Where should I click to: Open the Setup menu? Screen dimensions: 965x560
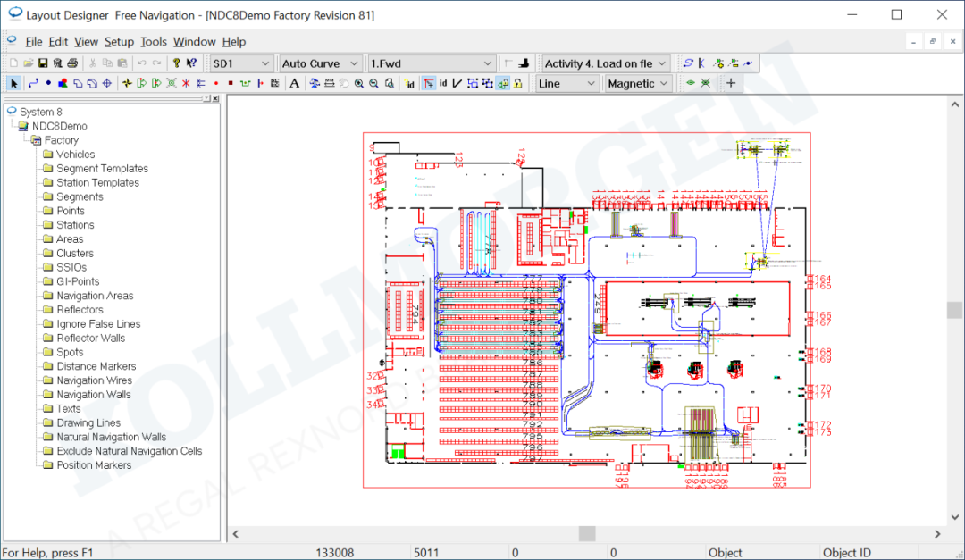tap(119, 42)
